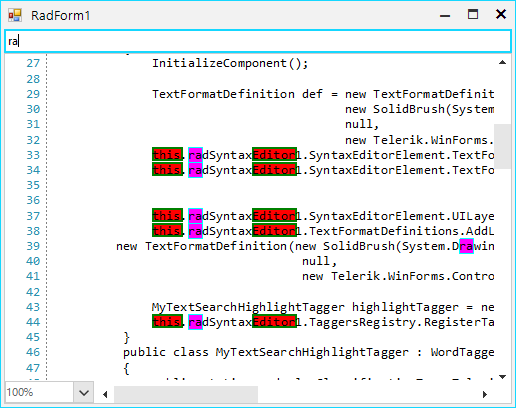Image resolution: width=516 pixels, height=408 pixels.
Task: Click line number 42 in margin
Action: tap(33, 292)
